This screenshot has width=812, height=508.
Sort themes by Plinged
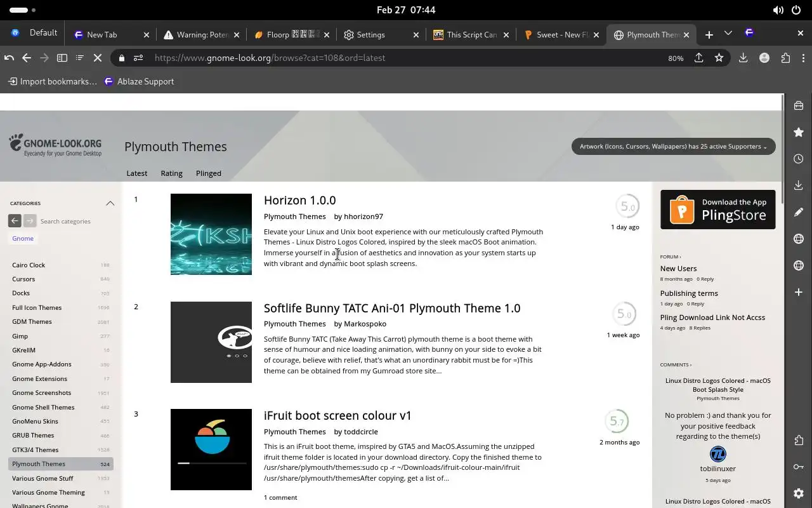click(x=209, y=173)
